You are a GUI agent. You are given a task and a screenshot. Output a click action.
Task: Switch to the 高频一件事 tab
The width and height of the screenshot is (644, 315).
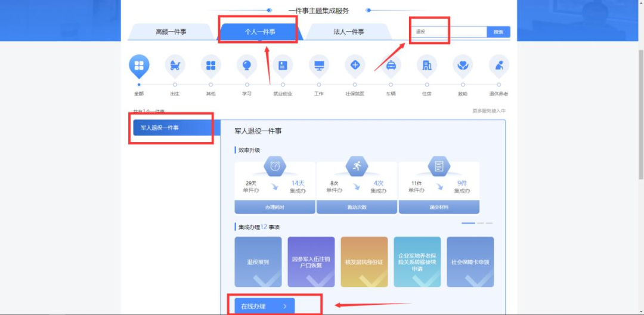click(x=171, y=32)
